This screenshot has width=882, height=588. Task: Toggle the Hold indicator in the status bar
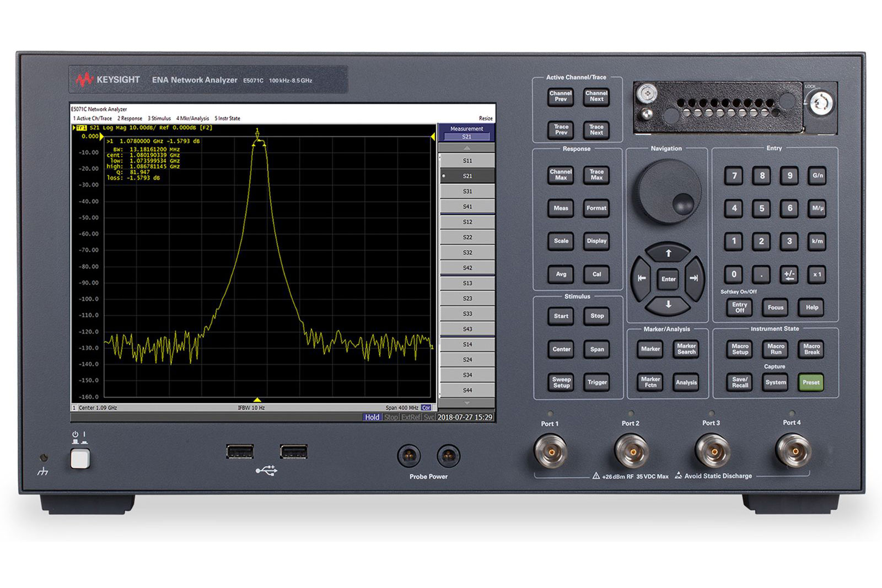click(x=372, y=418)
